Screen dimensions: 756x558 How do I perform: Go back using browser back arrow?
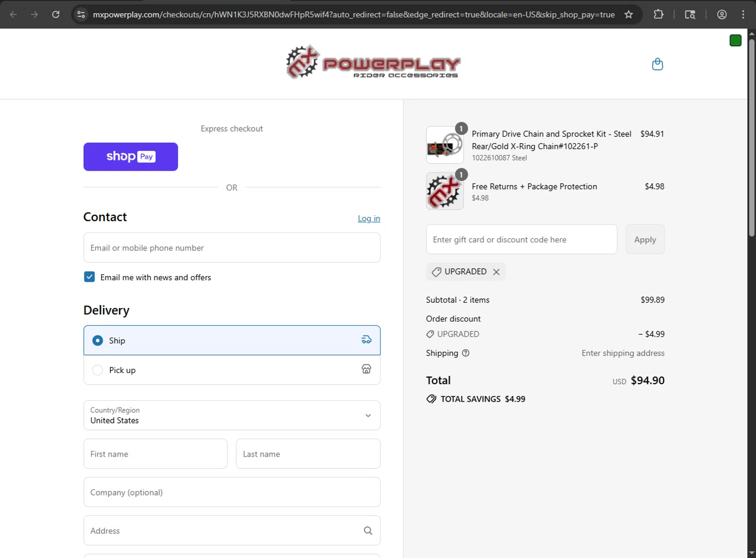click(x=14, y=14)
